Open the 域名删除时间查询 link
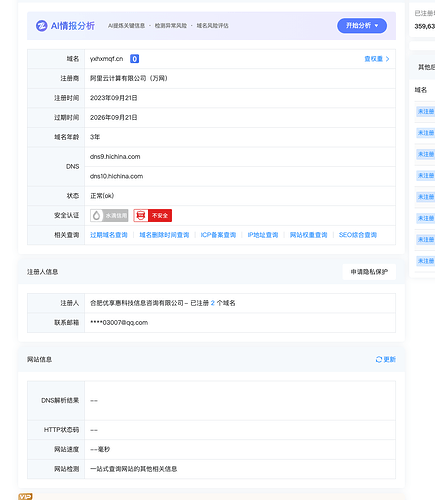435x500 pixels. pyautogui.click(x=164, y=235)
